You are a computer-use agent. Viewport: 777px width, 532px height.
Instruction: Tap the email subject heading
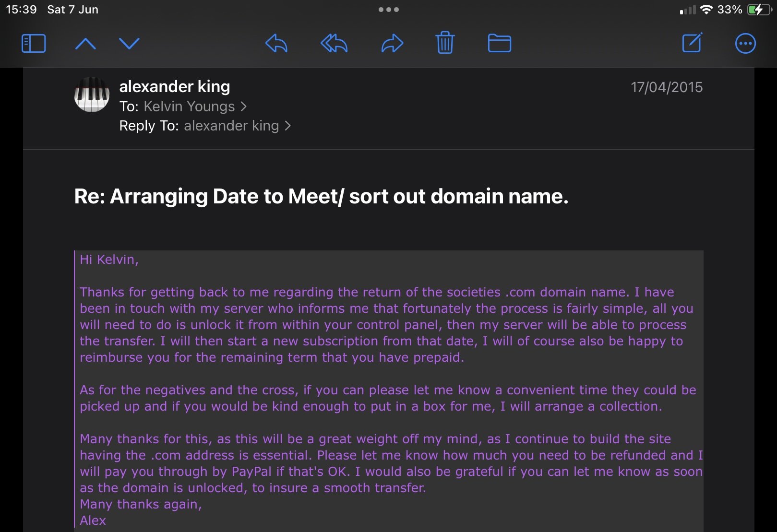321,196
